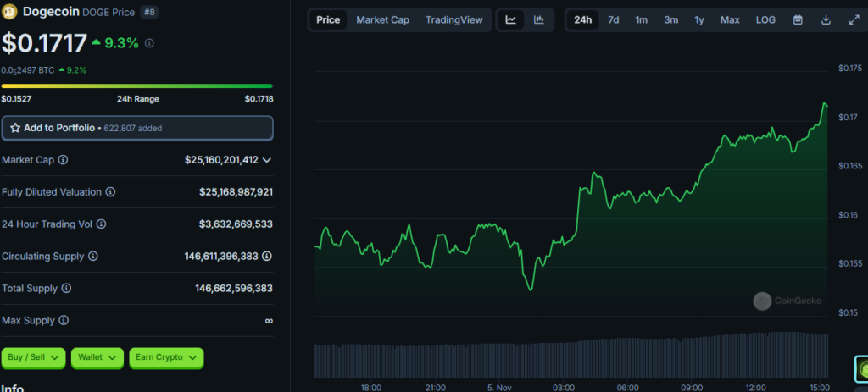Image resolution: width=868 pixels, height=392 pixels.
Task: Open the price change info icon
Action: 149,43
